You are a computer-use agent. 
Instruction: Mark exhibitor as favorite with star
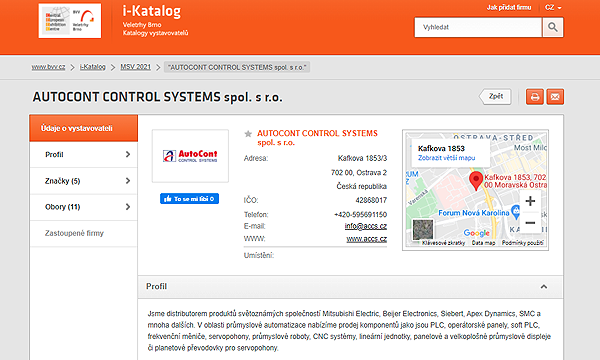(248, 134)
